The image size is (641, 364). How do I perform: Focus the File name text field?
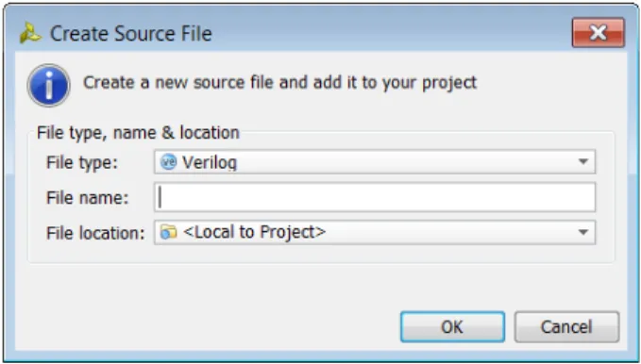point(375,197)
